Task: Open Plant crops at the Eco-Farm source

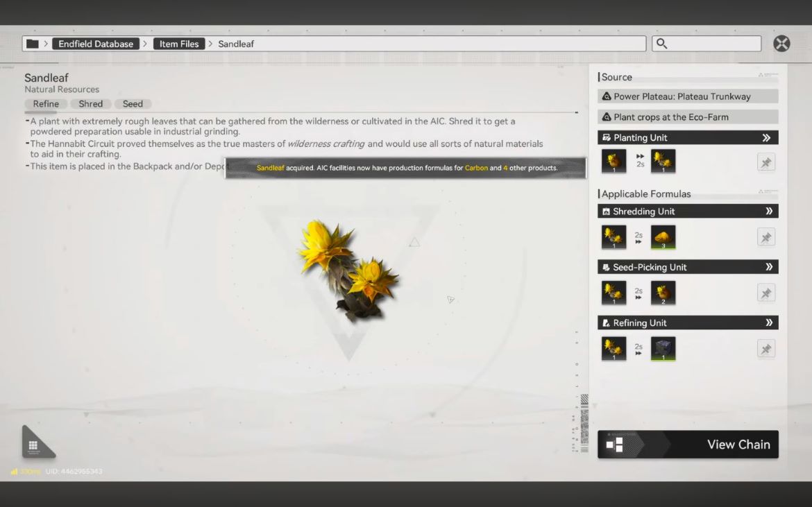Action: pyautogui.click(x=688, y=117)
